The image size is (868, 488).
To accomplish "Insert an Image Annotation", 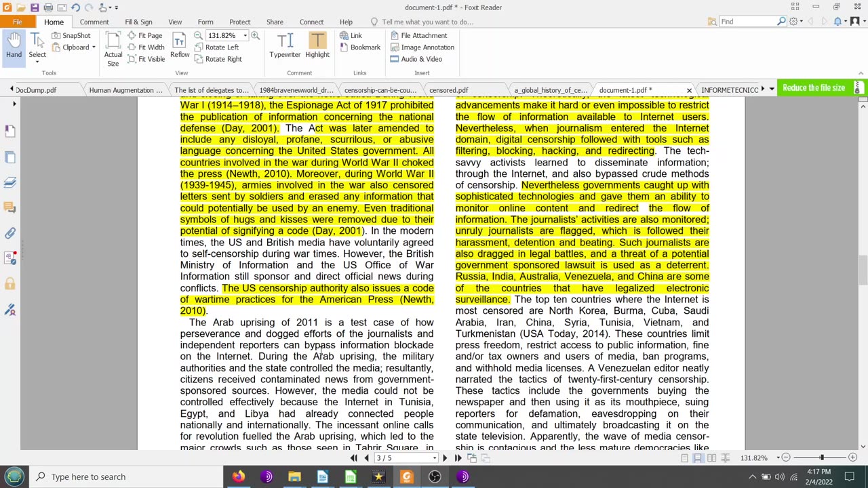I will (x=422, y=47).
